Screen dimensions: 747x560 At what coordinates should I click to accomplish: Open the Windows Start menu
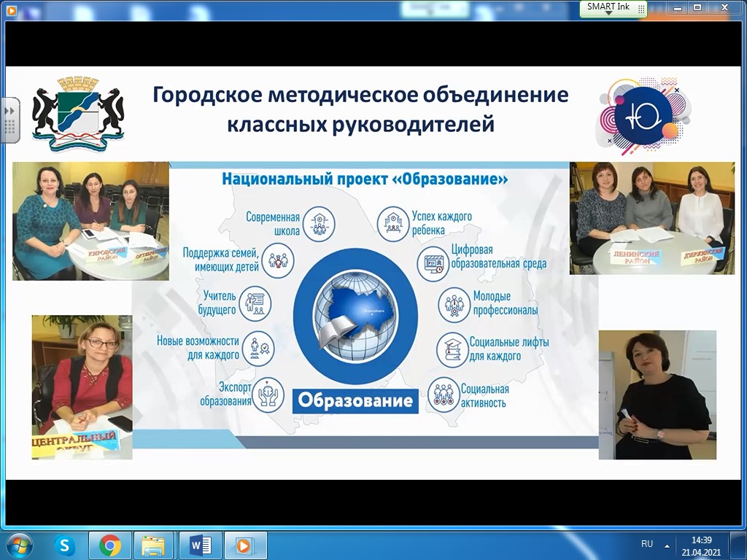pyautogui.click(x=18, y=545)
